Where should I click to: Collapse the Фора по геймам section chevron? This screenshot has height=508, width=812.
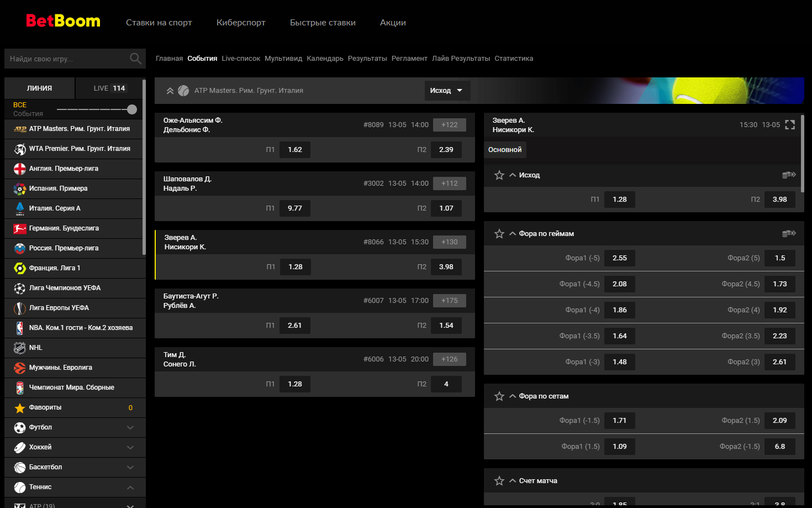[x=513, y=234]
